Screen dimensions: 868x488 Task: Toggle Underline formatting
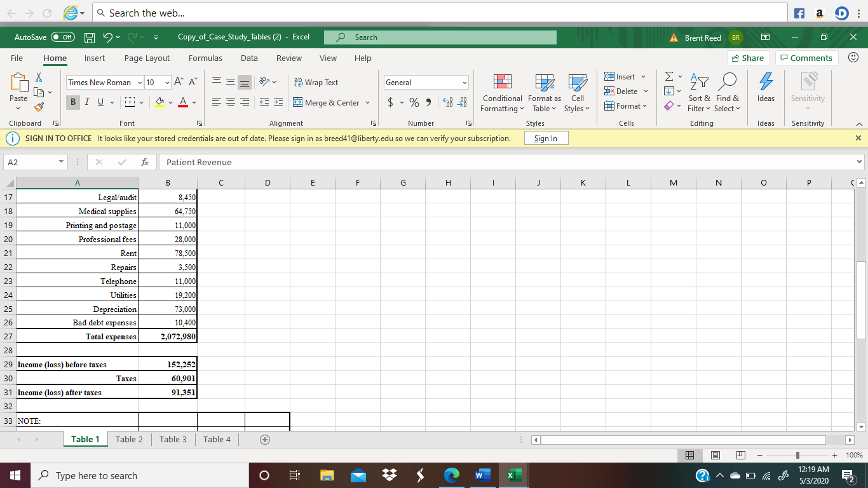[x=100, y=102]
